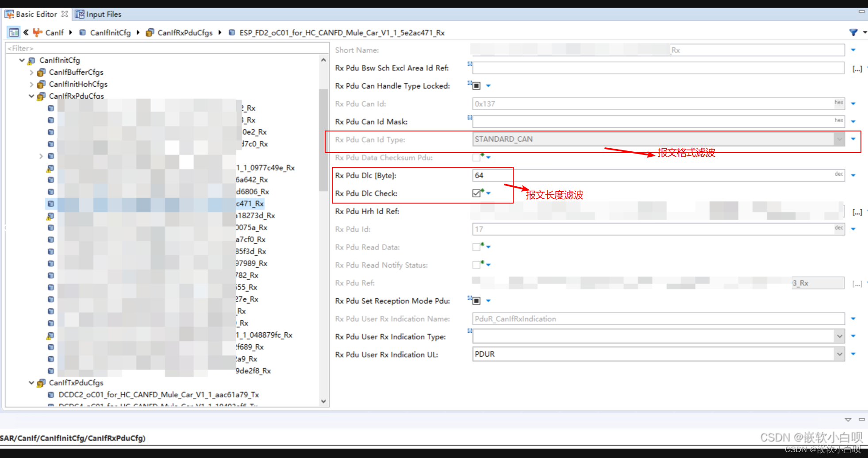
Task: Click the back navigation chevron icon
Action: click(26, 32)
